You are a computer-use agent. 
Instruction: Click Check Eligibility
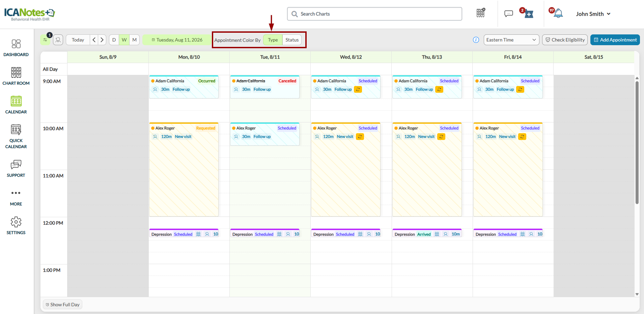point(565,40)
